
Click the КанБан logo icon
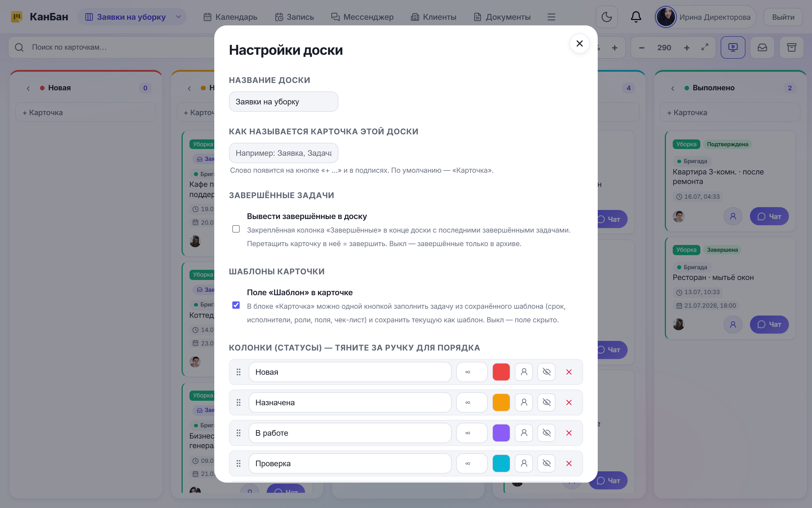(x=16, y=17)
